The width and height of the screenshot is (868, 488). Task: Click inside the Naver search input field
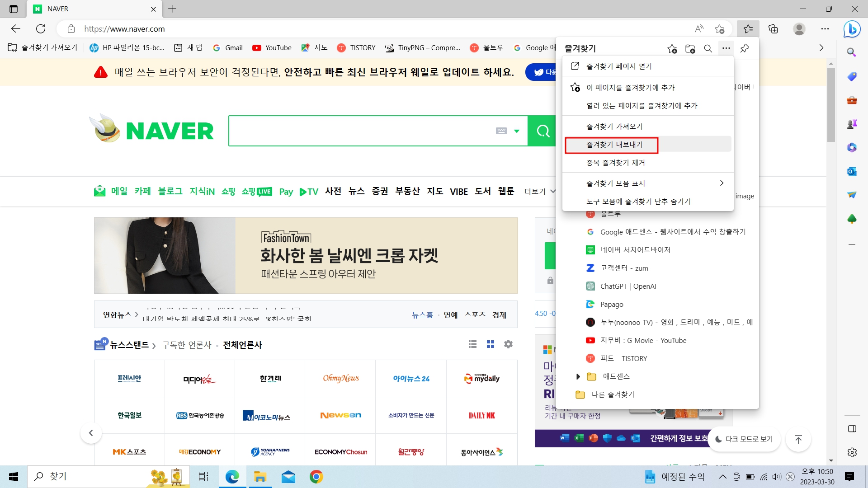[x=362, y=131]
